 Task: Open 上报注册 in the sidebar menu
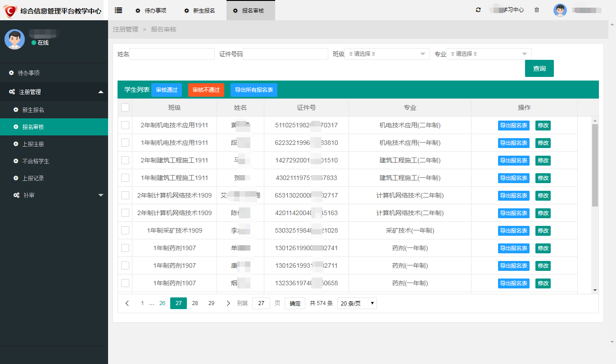(33, 144)
